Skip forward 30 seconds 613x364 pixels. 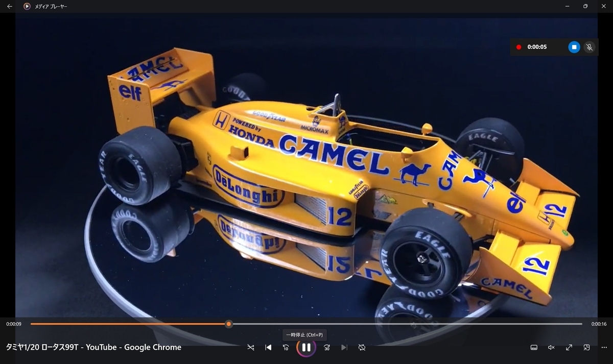pyautogui.click(x=327, y=347)
